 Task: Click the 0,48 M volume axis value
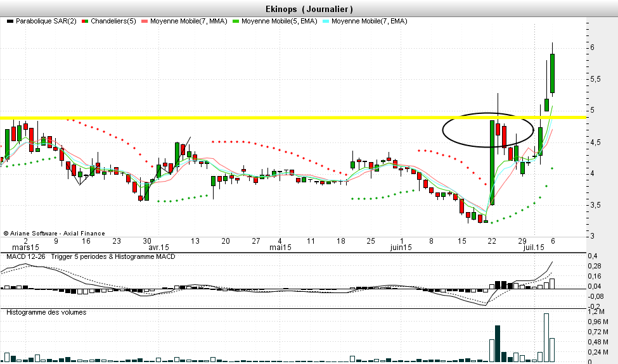pyautogui.click(x=598, y=342)
